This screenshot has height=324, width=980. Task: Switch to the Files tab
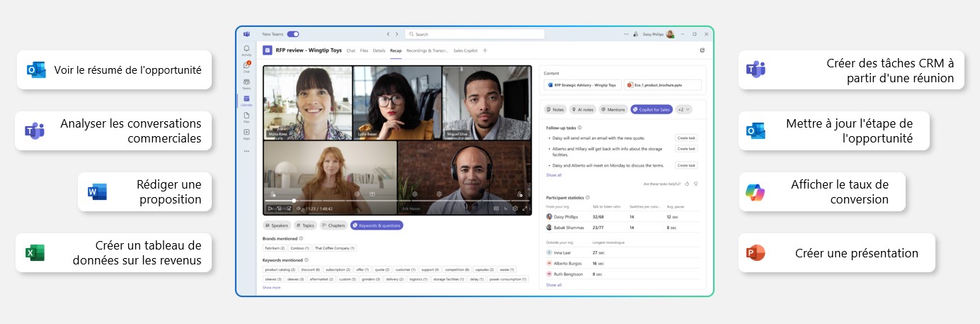click(x=364, y=50)
